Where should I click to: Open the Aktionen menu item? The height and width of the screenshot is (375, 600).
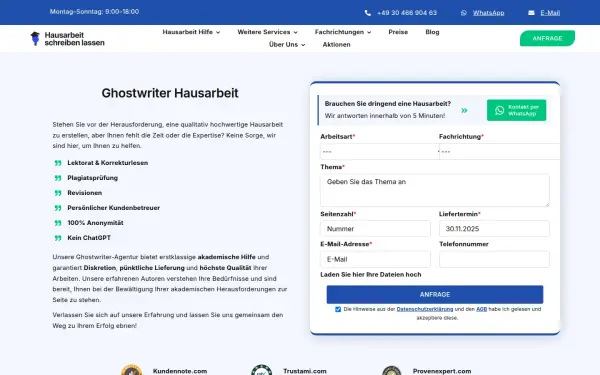tap(336, 45)
